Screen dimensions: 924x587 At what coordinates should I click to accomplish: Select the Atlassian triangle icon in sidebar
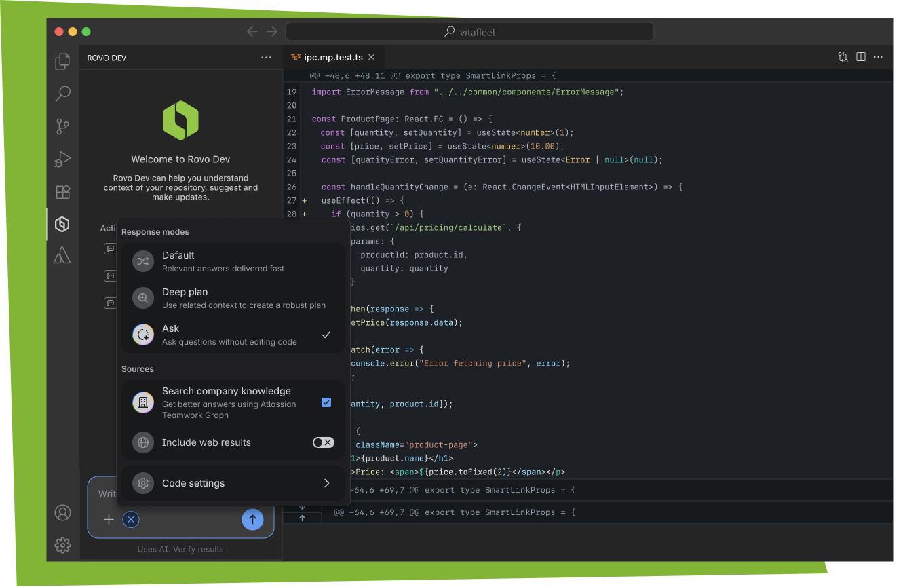click(x=62, y=256)
